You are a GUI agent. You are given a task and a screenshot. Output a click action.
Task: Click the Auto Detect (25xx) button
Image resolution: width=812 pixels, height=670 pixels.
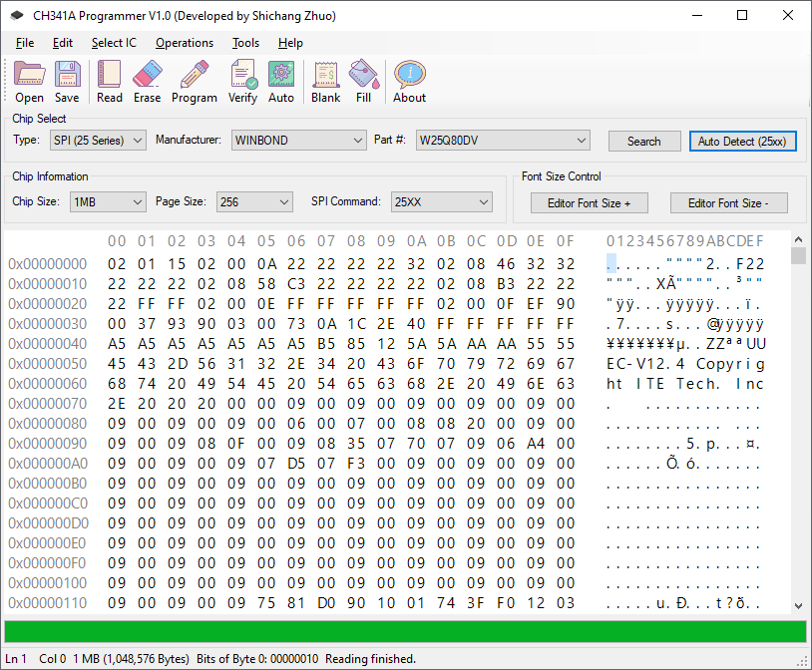coord(742,142)
